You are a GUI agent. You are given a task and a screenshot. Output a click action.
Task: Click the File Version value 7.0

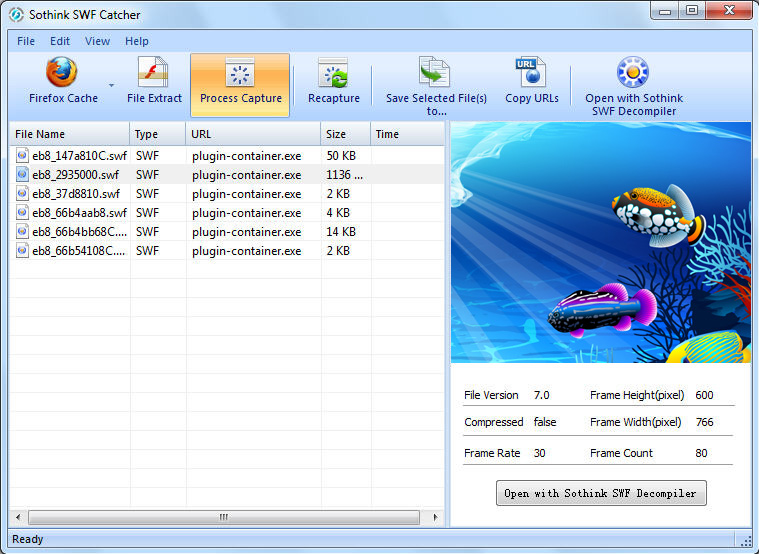tap(542, 395)
